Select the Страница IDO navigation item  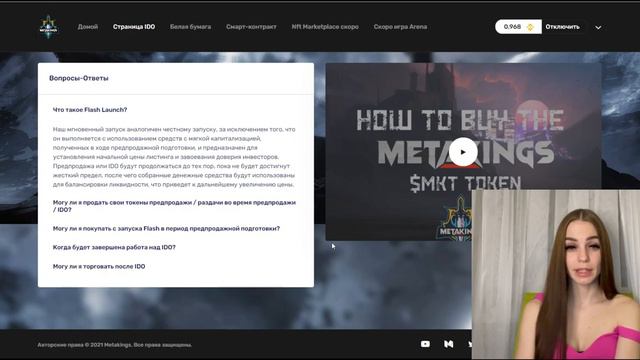click(x=134, y=27)
